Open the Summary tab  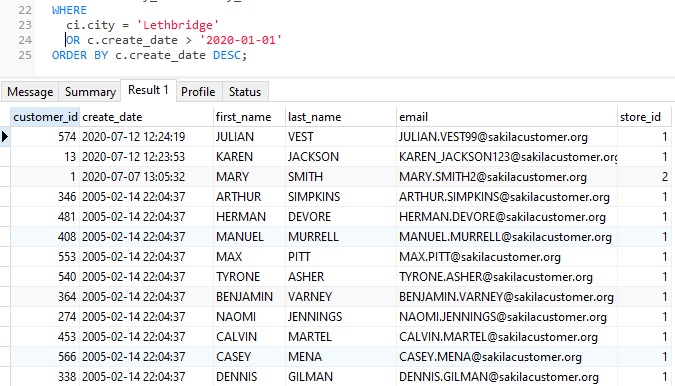pos(90,92)
